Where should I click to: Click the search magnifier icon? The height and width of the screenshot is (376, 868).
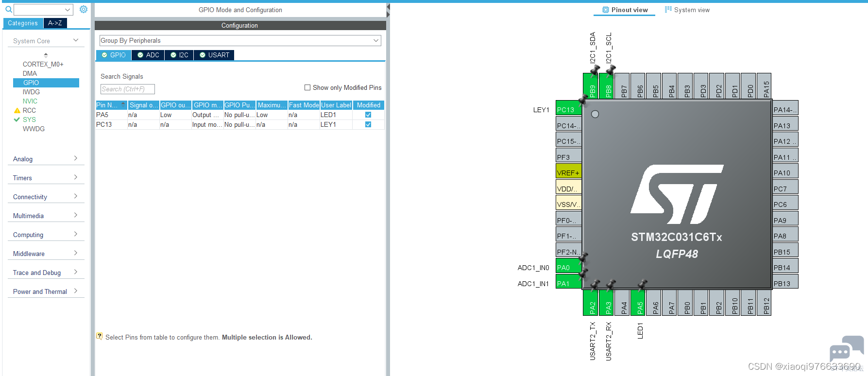tap(8, 9)
